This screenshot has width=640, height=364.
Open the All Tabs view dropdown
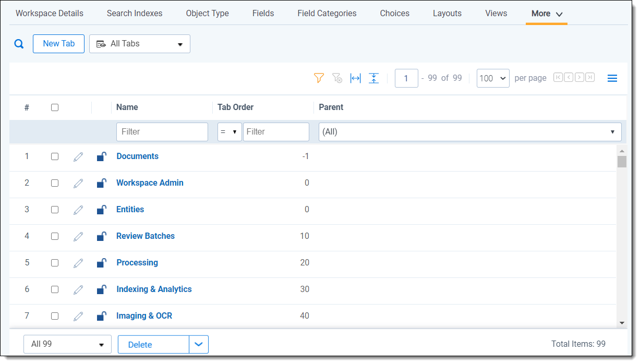click(x=140, y=44)
